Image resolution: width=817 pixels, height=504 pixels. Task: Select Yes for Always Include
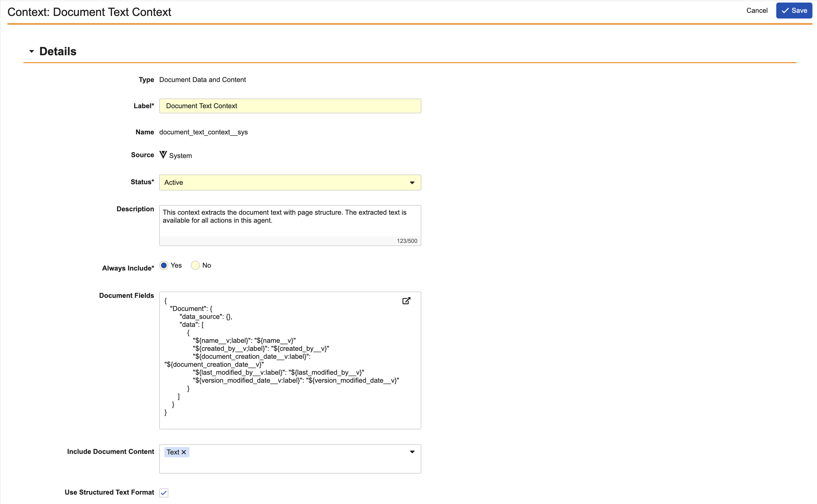(164, 265)
